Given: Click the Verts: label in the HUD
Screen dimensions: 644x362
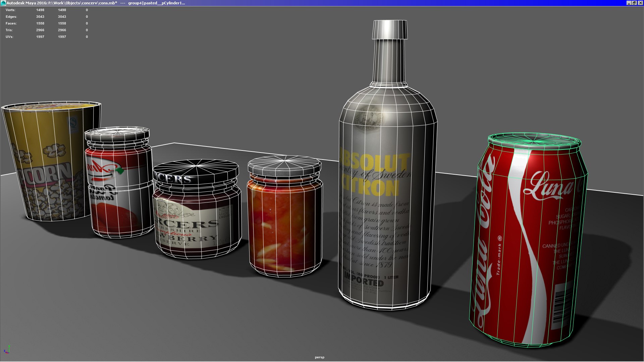Looking at the screenshot, I should pyautogui.click(x=10, y=10).
